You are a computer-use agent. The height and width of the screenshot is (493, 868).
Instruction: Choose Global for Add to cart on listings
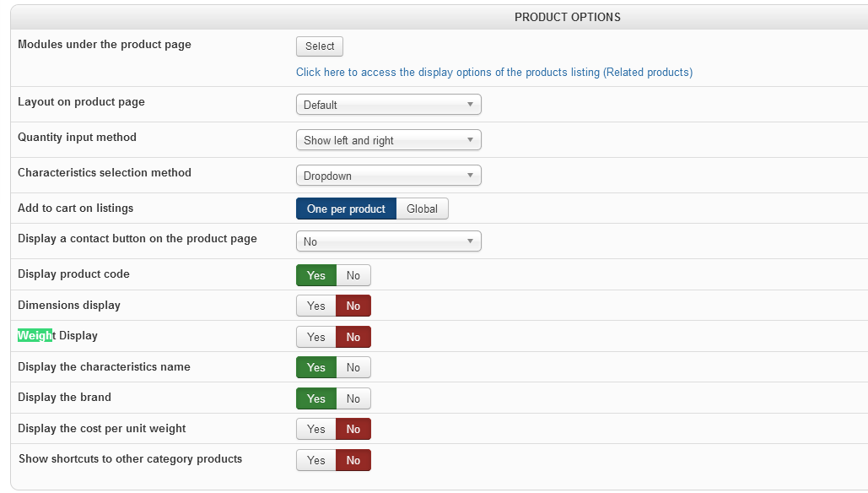point(422,209)
